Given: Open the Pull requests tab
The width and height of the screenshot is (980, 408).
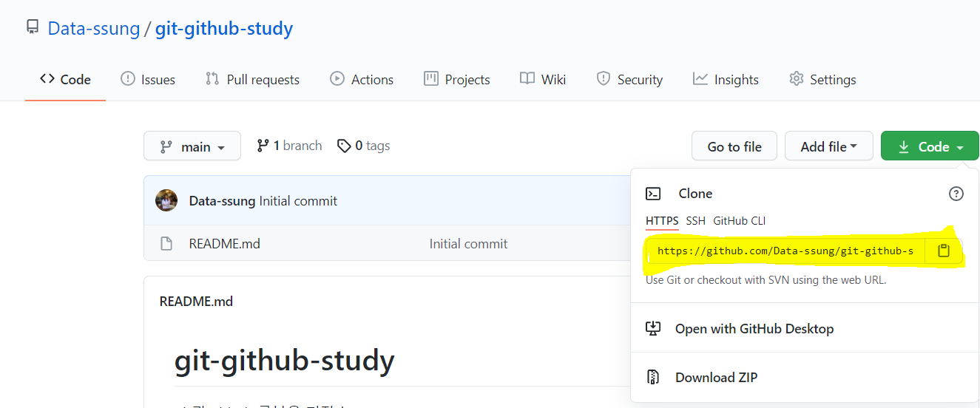Looking at the screenshot, I should click(x=252, y=79).
